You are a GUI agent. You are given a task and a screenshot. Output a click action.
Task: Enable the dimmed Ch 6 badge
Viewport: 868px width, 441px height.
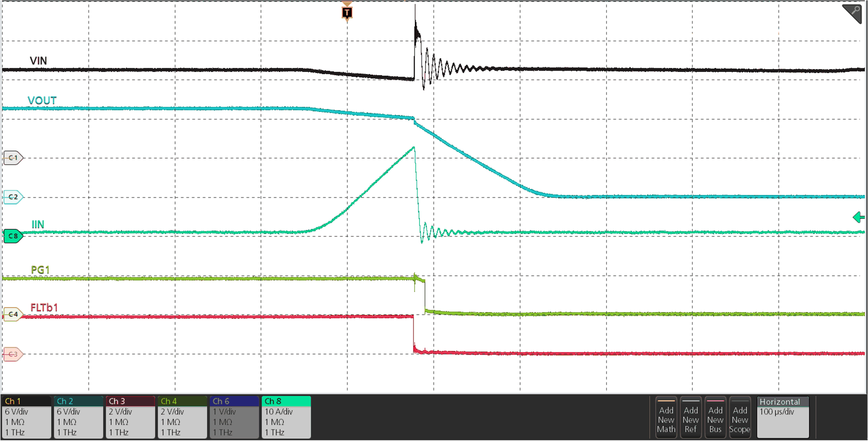coord(234,417)
